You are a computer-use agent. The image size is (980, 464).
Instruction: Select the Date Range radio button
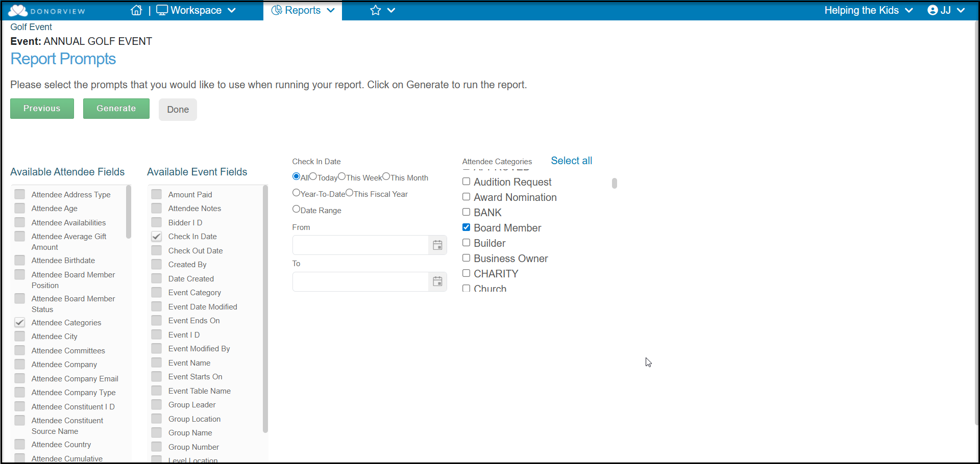(x=296, y=209)
